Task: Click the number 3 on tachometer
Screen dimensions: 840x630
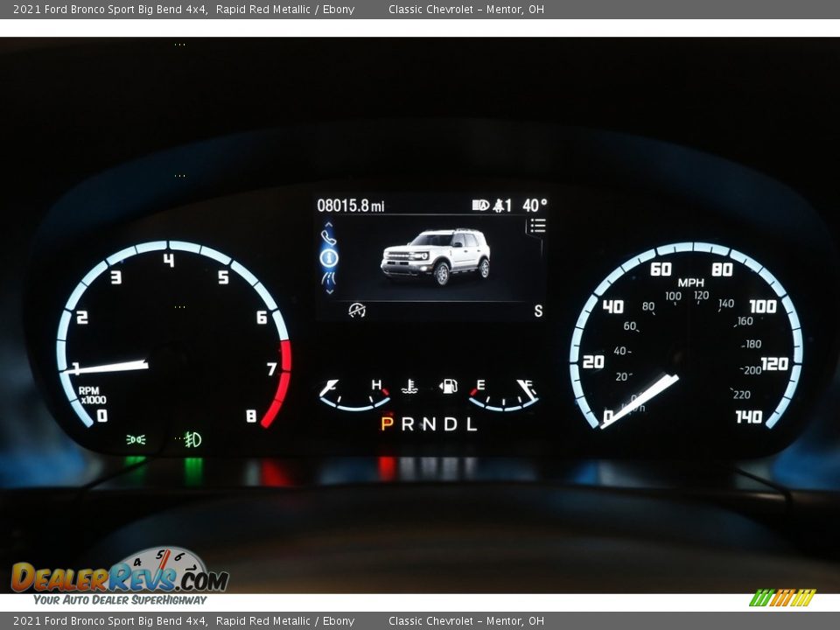Action: coord(115,277)
